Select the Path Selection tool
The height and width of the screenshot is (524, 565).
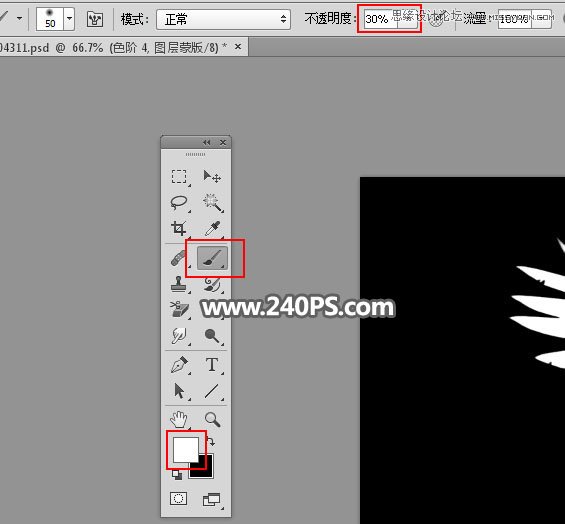pos(179,391)
